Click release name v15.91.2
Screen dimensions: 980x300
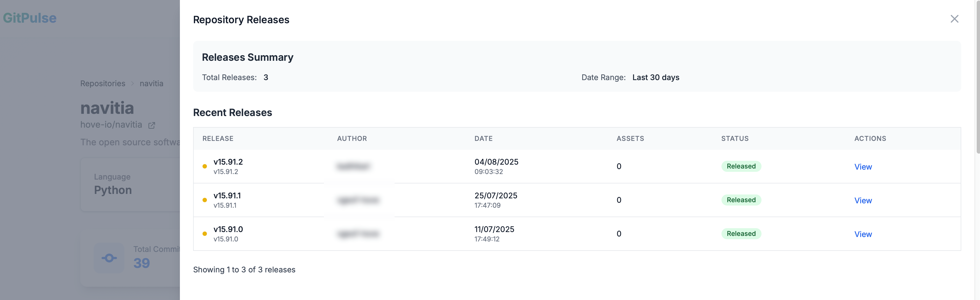click(228, 162)
